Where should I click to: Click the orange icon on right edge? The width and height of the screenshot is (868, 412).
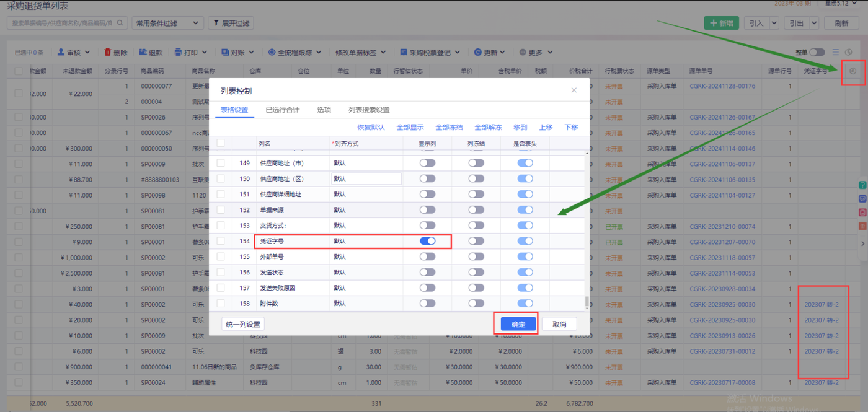862,226
